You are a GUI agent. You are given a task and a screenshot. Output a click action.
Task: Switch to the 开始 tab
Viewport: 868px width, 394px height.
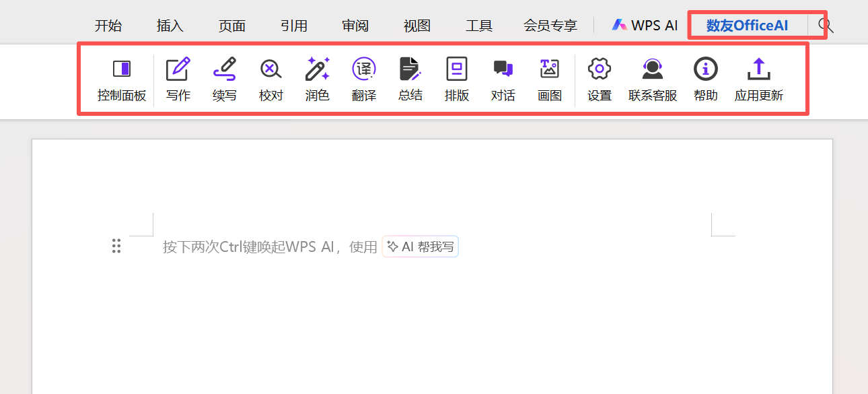tap(108, 26)
